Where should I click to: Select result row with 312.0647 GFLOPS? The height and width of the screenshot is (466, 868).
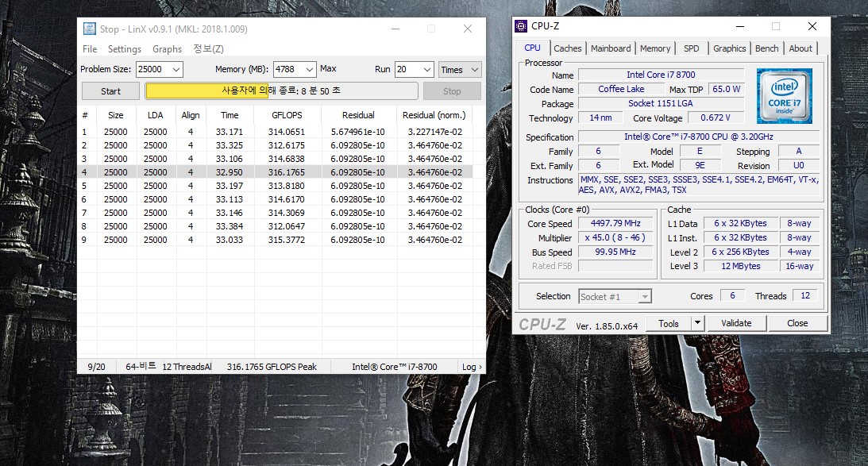tap(275, 225)
